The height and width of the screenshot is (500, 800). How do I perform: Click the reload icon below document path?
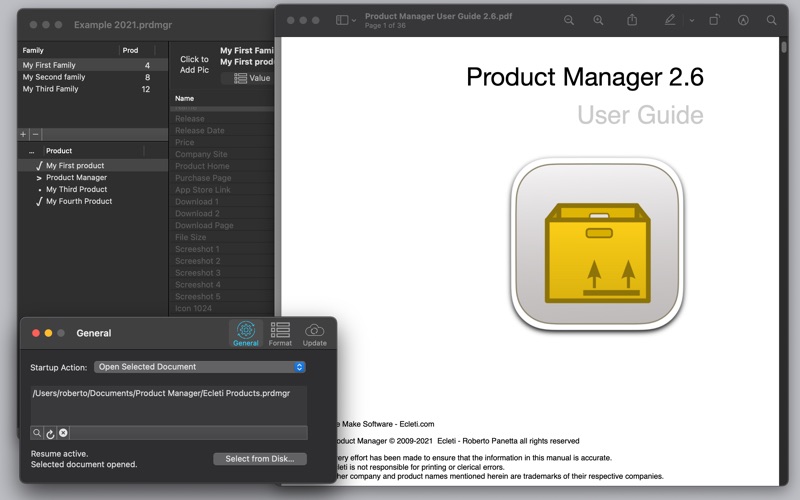click(50, 433)
